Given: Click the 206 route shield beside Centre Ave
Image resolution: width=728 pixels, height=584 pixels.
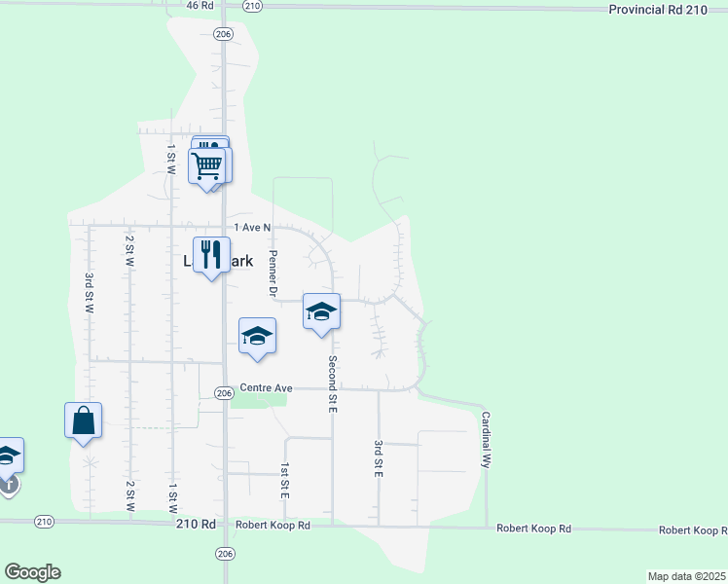Looking at the screenshot, I should [x=224, y=393].
